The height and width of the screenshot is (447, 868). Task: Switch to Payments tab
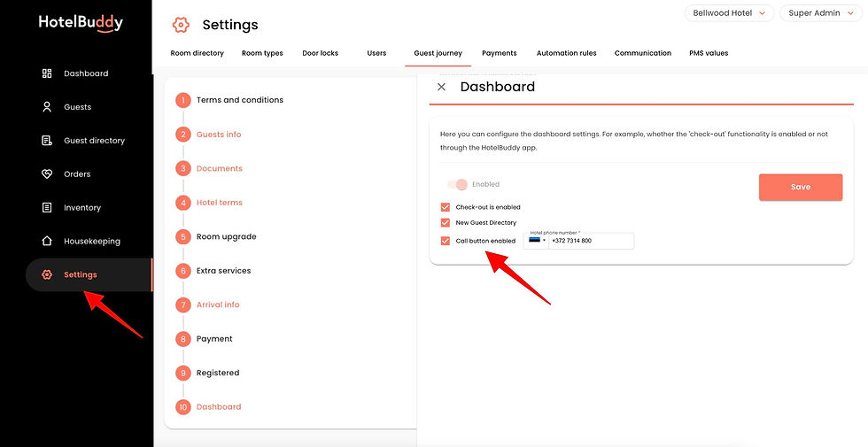point(500,53)
